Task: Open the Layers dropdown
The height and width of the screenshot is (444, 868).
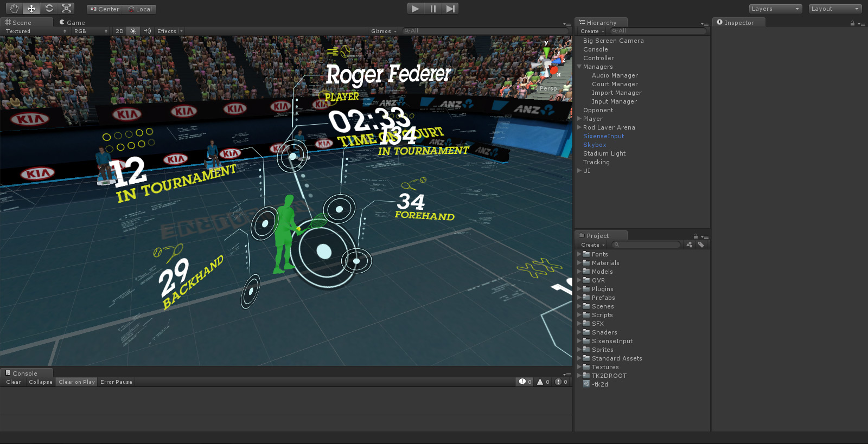Action: point(775,9)
